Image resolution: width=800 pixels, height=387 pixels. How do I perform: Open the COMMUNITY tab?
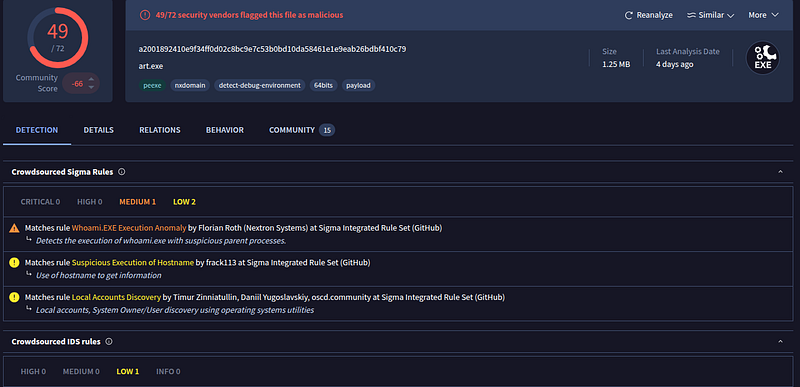pyautogui.click(x=302, y=130)
